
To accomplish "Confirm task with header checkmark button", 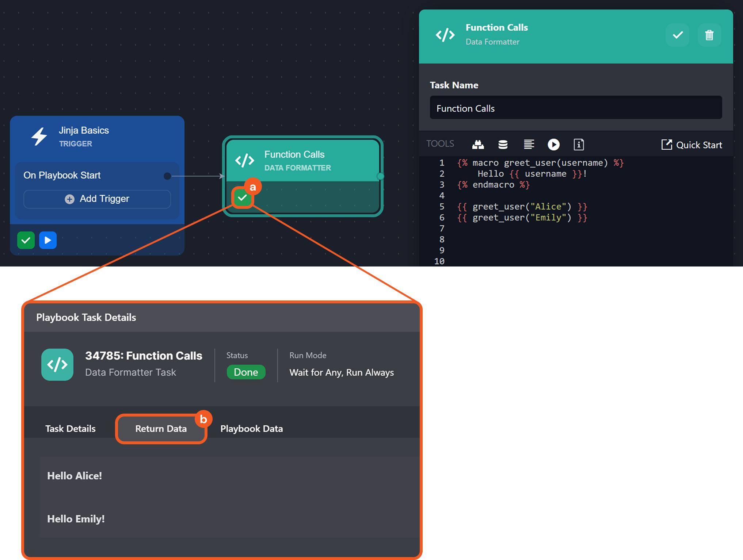I will pyautogui.click(x=678, y=35).
